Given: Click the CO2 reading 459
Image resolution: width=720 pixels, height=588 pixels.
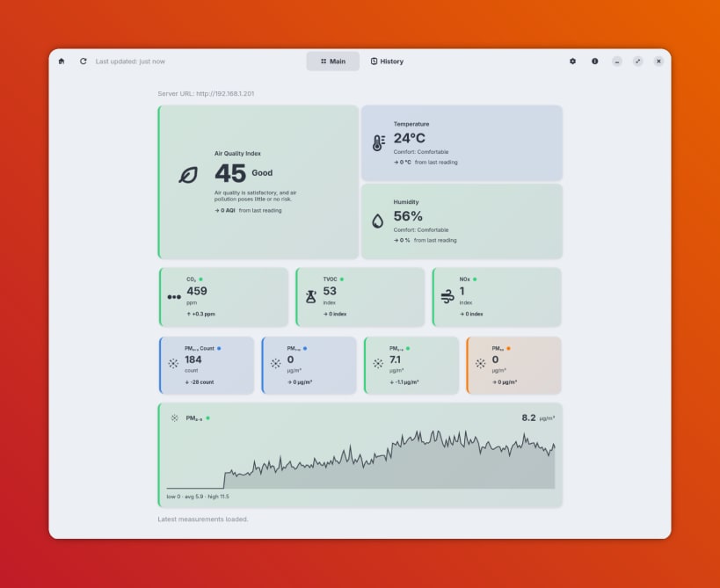Looking at the screenshot, I should tap(197, 291).
